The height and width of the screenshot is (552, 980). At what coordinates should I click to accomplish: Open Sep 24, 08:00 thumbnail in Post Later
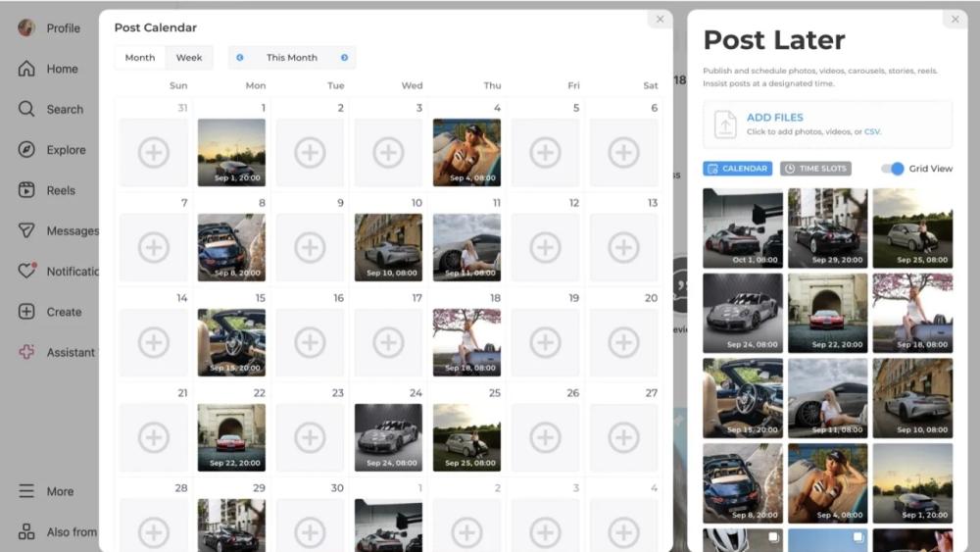coord(743,313)
